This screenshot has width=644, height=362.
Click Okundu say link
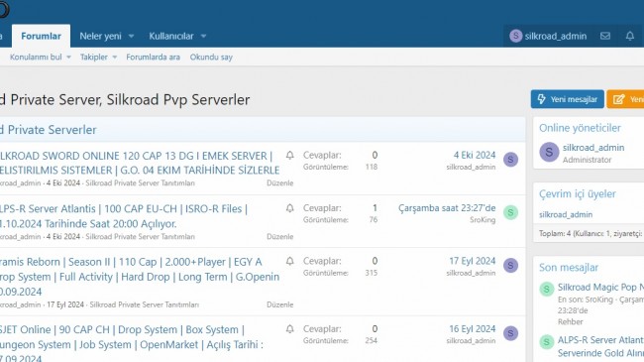[x=211, y=58]
